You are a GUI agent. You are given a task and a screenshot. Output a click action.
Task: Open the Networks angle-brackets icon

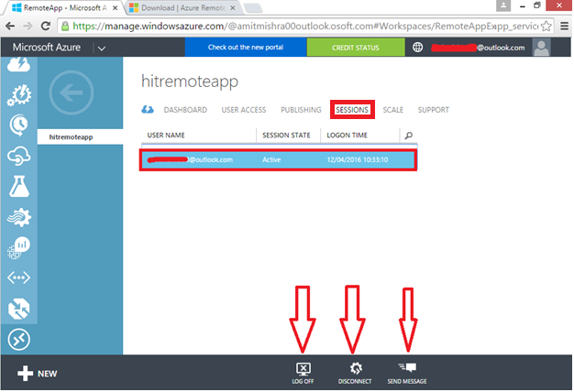tap(18, 278)
